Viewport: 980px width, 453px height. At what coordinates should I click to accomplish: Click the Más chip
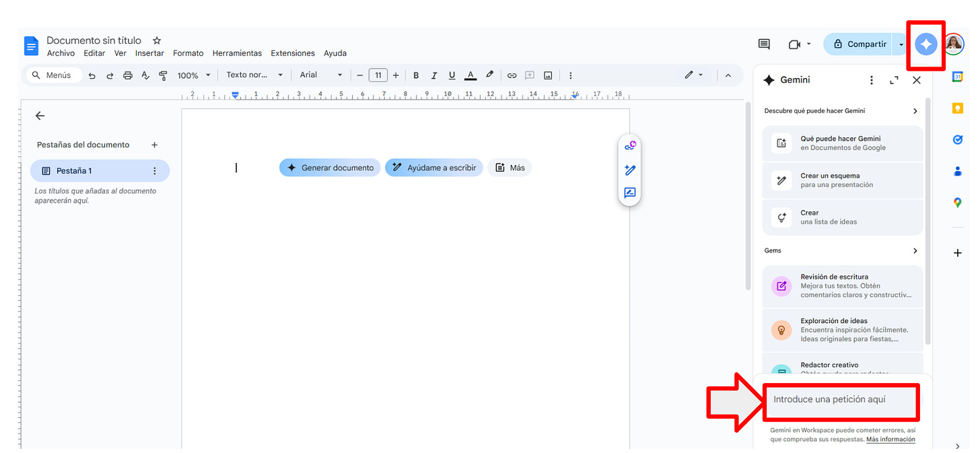coord(510,168)
